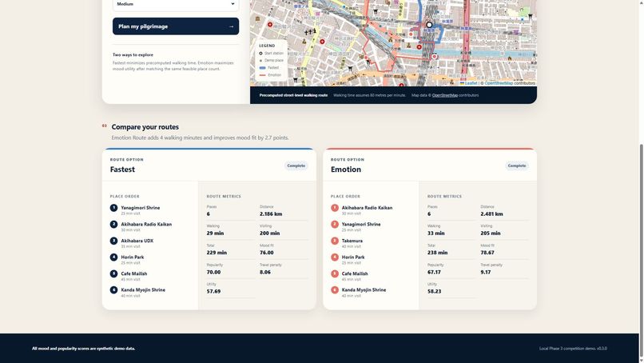The width and height of the screenshot is (644, 363).
Task: Click red number 3 badge beside Takemura
Action: (335, 241)
